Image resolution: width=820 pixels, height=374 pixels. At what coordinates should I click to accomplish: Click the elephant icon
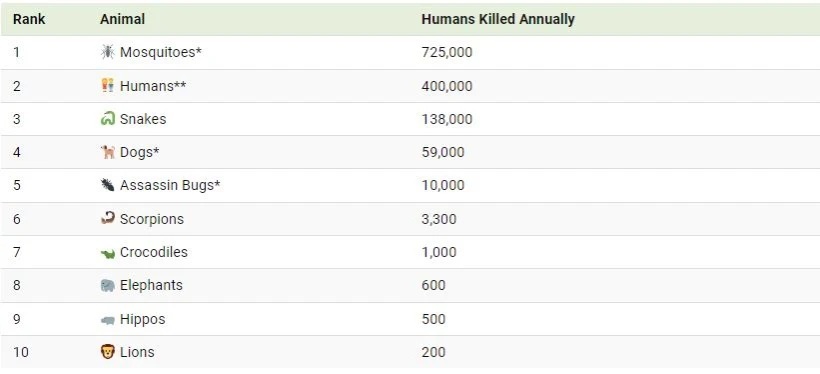click(x=108, y=285)
